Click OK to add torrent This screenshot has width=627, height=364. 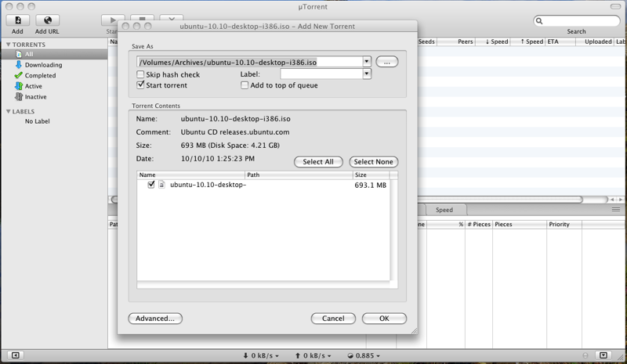(x=384, y=319)
